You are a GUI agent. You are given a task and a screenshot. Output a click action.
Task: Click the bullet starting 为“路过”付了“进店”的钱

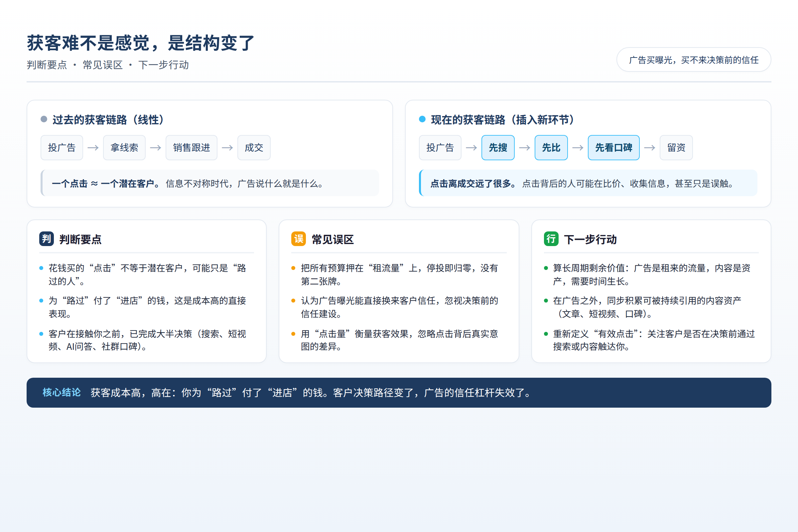(147, 307)
